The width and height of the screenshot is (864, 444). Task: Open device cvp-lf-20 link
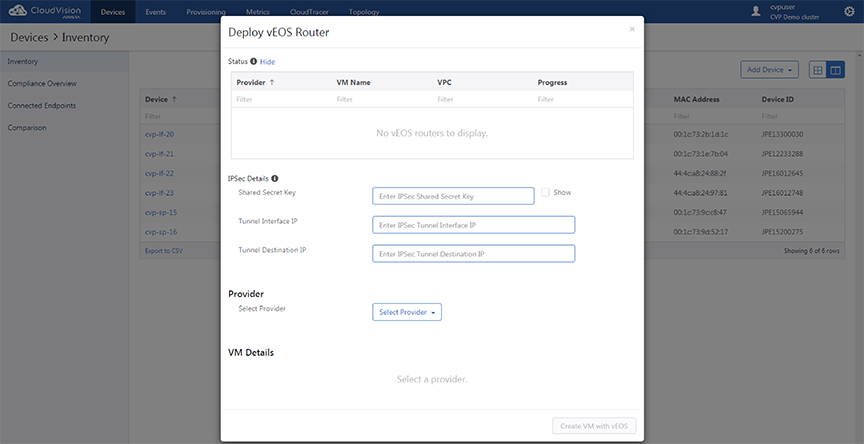coord(159,134)
